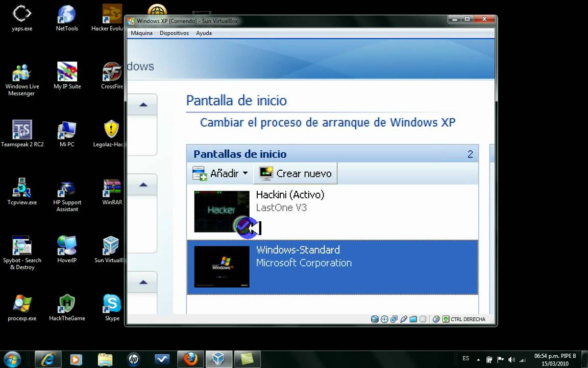Click the Windows-Standard boot screen thumbnail
The height and width of the screenshot is (368, 588).
click(x=222, y=267)
